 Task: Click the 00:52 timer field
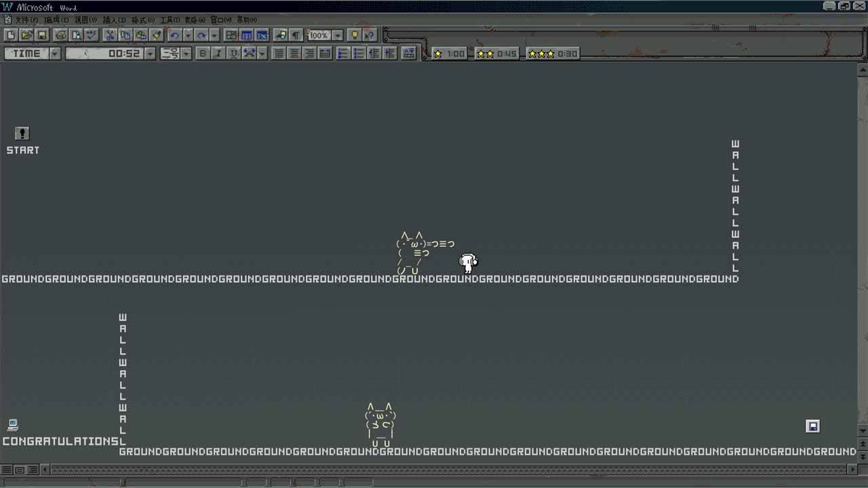click(105, 54)
